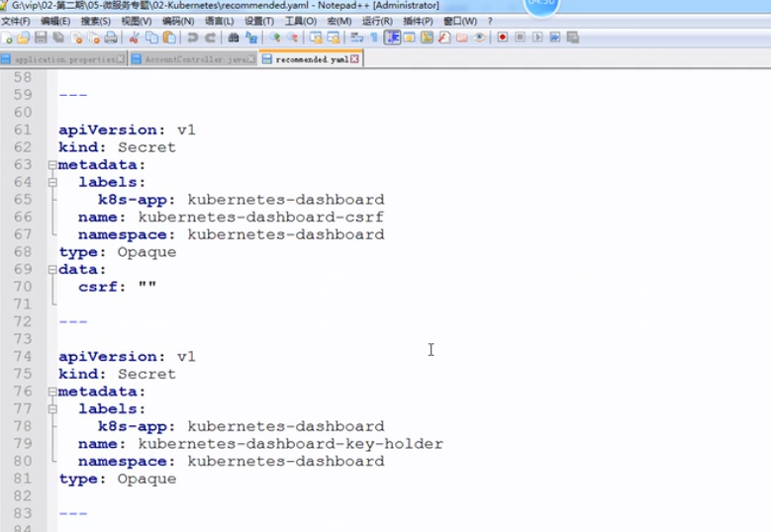
Task: Close the application.properties tab
Action: point(120,59)
